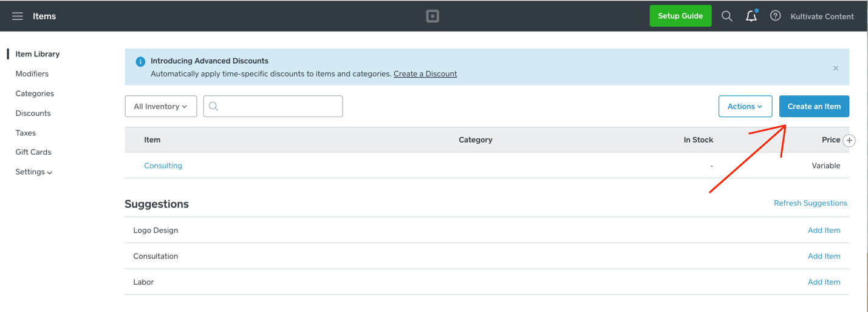Screen dimensions: 868x312
Task: Open the search magnifier in header
Action: [x=726, y=16]
